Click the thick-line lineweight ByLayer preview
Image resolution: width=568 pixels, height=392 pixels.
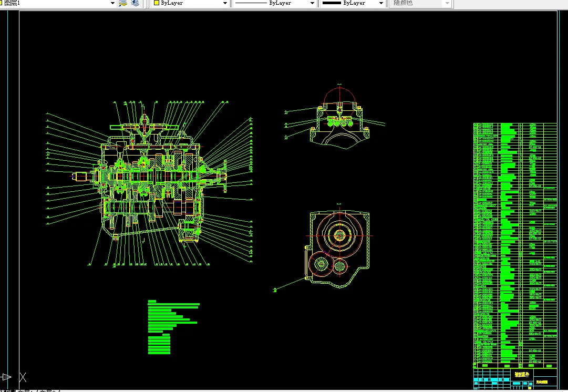[x=332, y=3]
